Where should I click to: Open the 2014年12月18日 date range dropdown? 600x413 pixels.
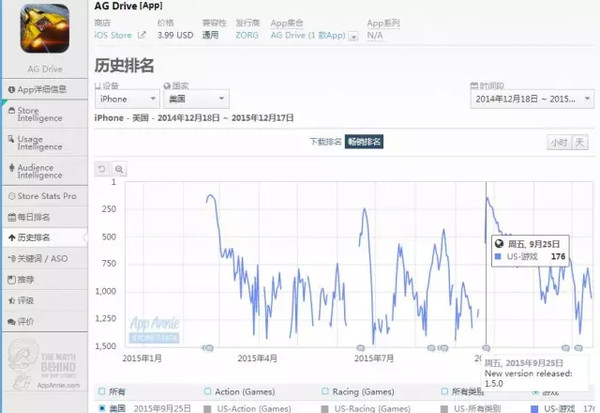coord(532,99)
